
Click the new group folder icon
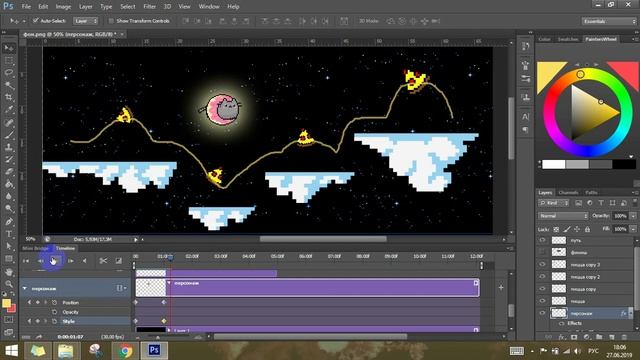click(599, 337)
